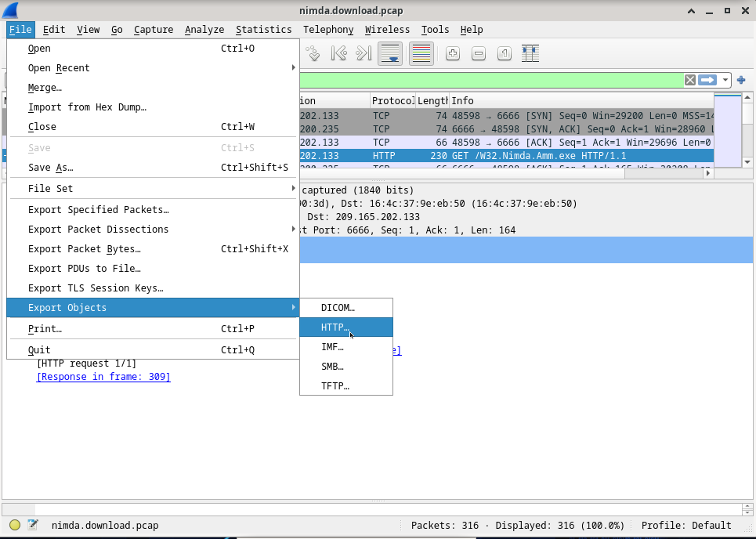Follow the Response in frame: 309 link
The width and height of the screenshot is (756, 539).
coord(103,377)
